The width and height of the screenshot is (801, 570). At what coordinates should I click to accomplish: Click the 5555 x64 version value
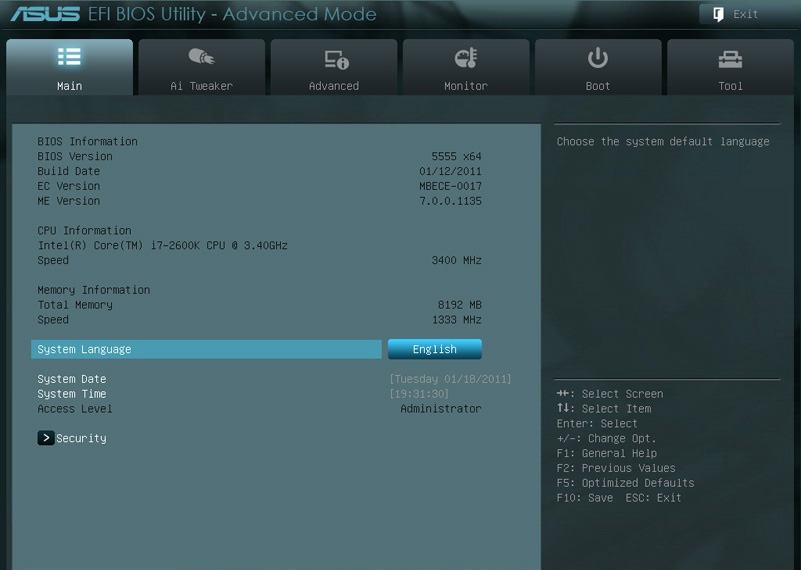point(456,156)
